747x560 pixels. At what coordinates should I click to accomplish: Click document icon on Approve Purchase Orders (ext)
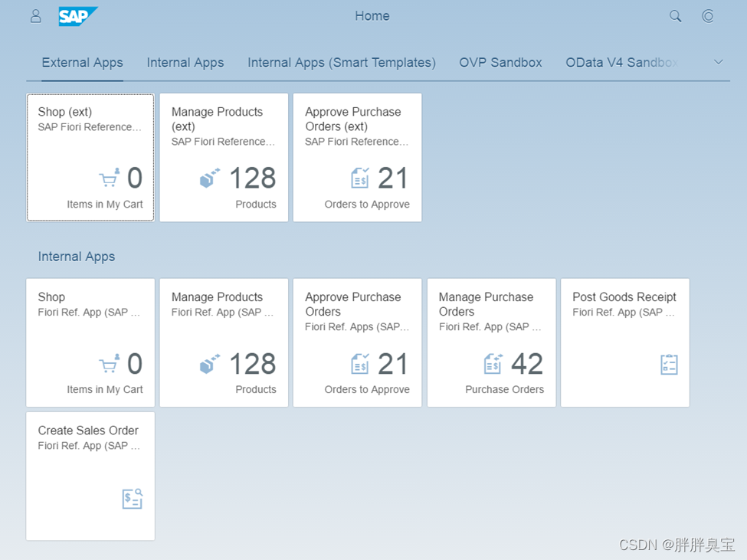[360, 178]
